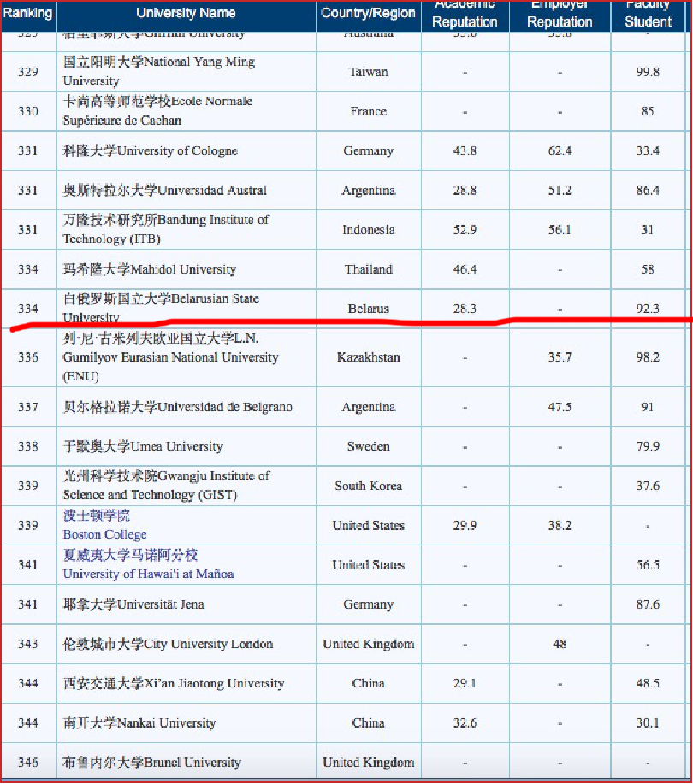
Task: Select Ecole Normale Supérieure de Cachan name
Action: click(x=157, y=111)
